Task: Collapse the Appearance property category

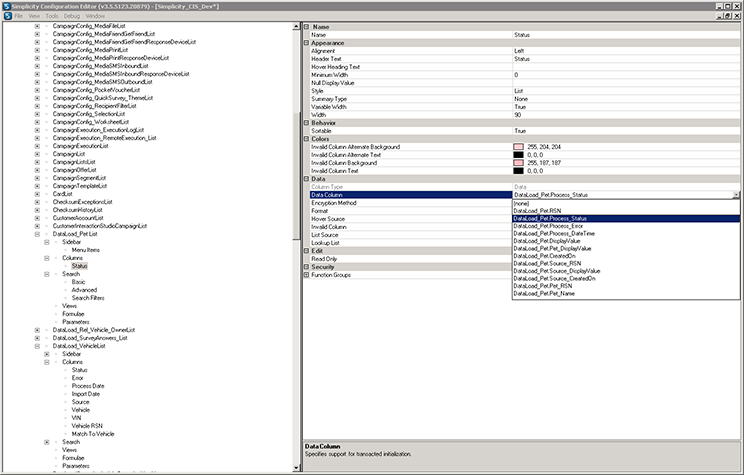Action: click(307, 43)
